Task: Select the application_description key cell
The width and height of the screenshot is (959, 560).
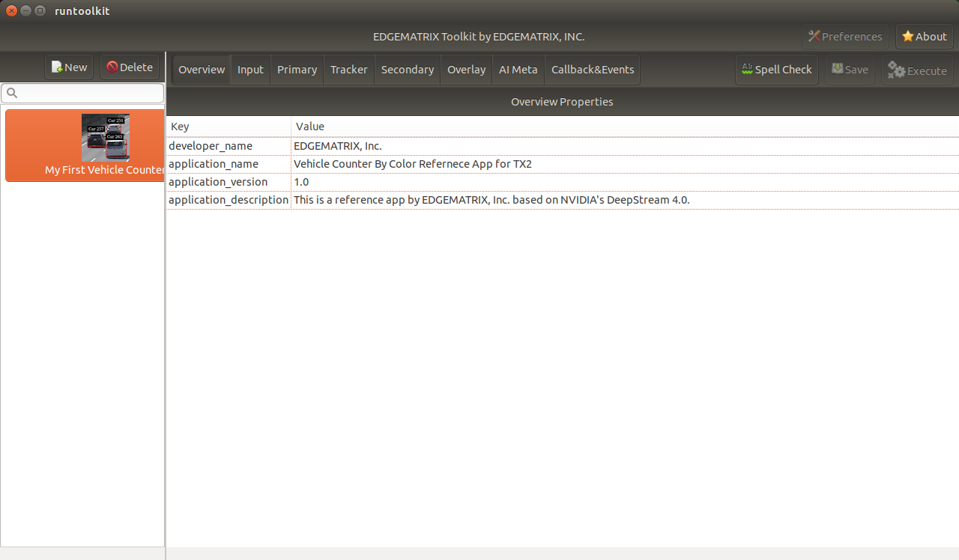Action: point(229,200)
